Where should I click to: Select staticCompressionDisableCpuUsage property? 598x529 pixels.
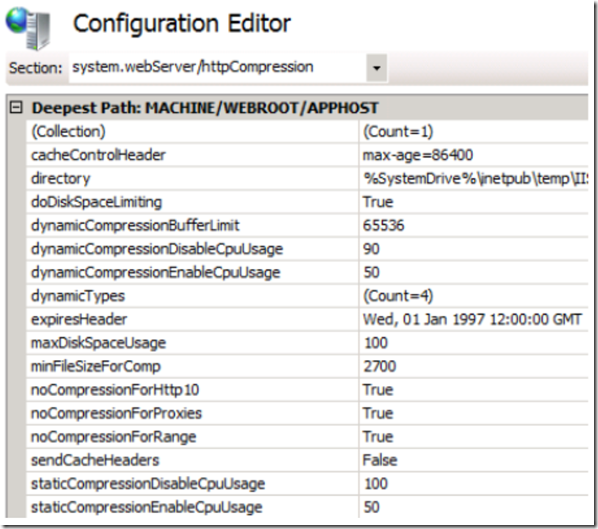(x=148, y=484)
